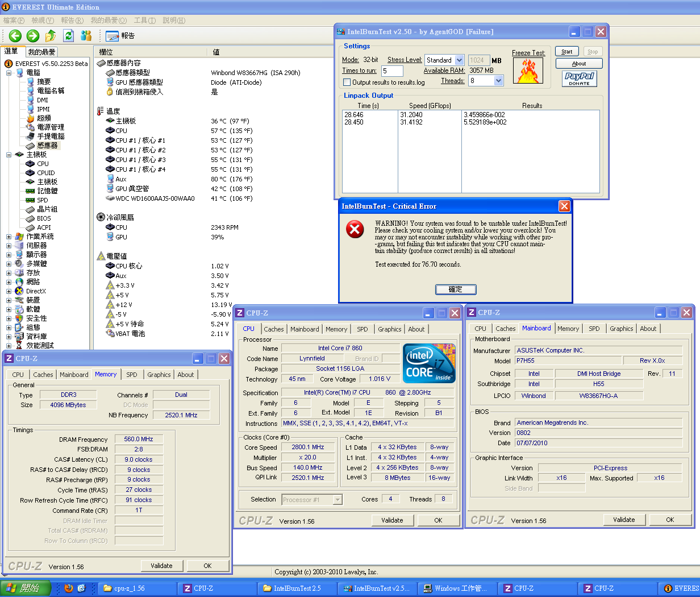Select the CPU fan 2343 RPM row
This screenshot has height=597, width=700.
click(x=172, y=227)
